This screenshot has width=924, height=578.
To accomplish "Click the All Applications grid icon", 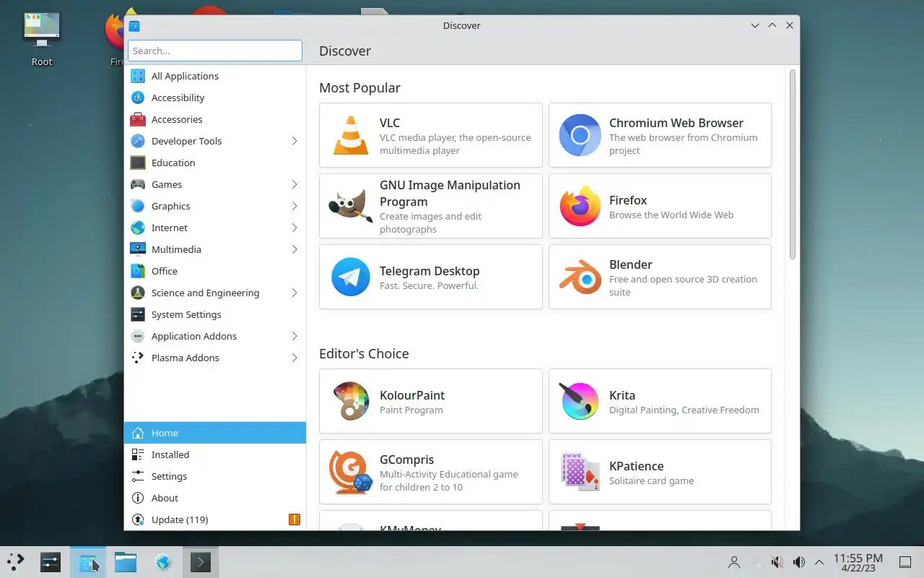I will click(x=138, y=76).
